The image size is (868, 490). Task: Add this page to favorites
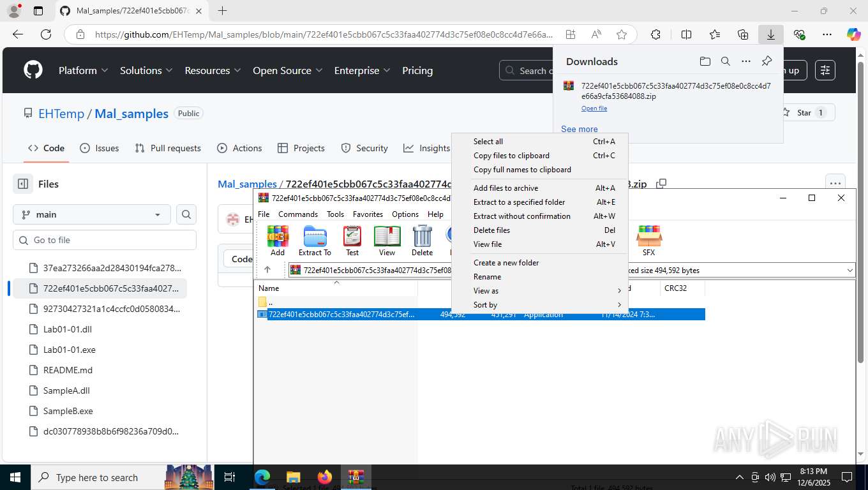[x=621, y=34]
